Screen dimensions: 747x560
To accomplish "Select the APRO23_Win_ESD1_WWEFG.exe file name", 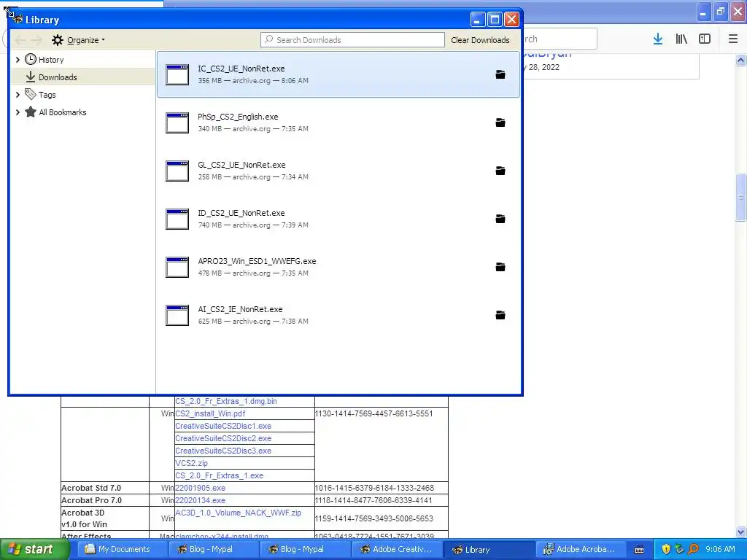I will [257, 261].
